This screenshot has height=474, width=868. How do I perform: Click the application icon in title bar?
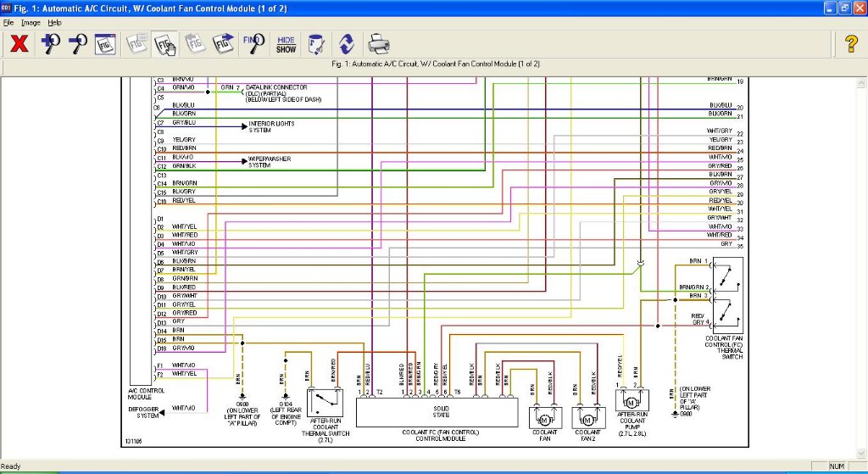[8, 8]
